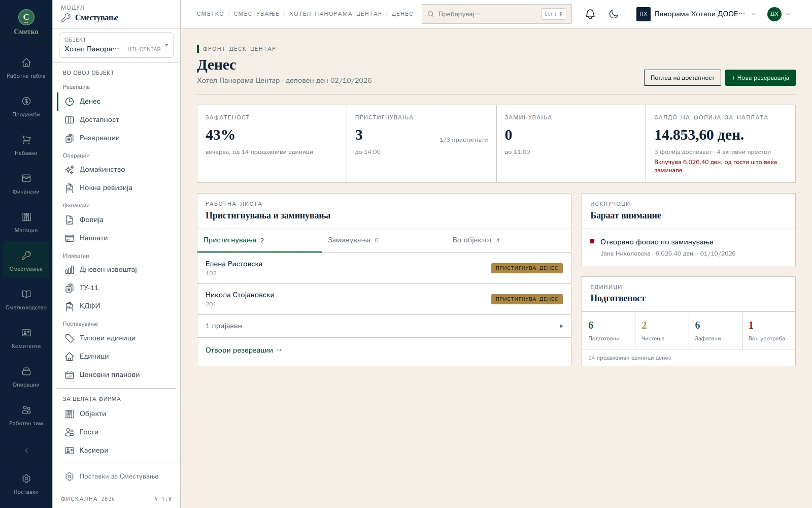Open the Отворено фолио по заминување alert
Image resolution: width=812 pixels, height=508 pixels.
(688, 247)
